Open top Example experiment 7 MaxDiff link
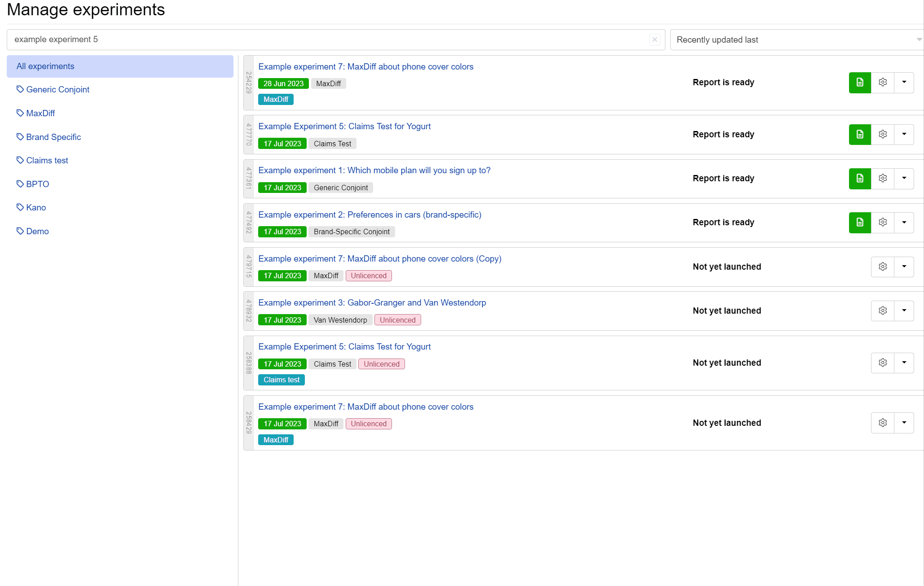The image size is (924, 586). pyautogui.click(x=366, y=67)
